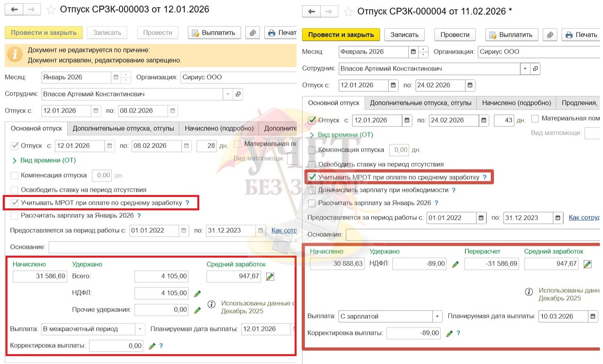Open Начислено (подробно) tab in right window
This screenshot has width=603, height=364.
[x=516, y=103]
